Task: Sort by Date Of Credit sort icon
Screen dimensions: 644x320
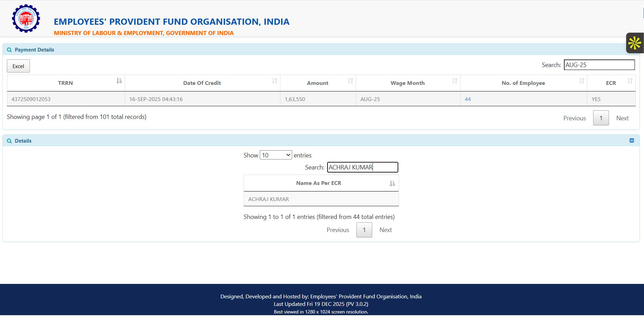Action: tap(275, 81)
